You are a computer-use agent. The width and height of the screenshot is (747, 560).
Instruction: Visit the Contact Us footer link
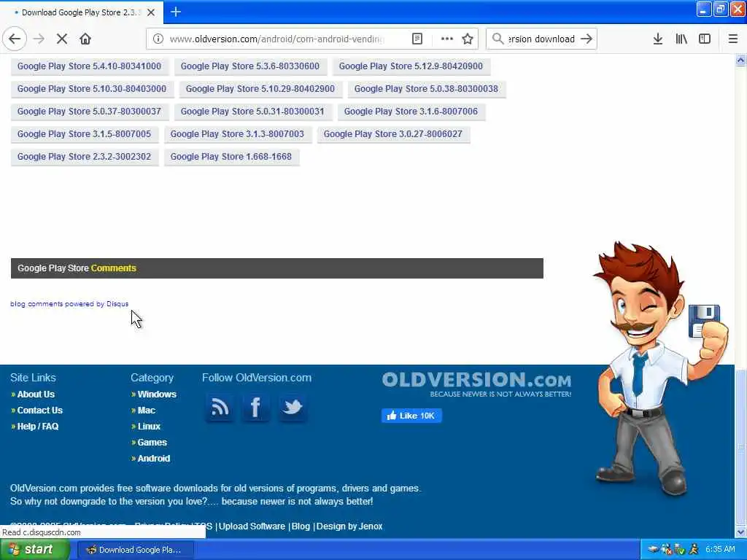40,411
